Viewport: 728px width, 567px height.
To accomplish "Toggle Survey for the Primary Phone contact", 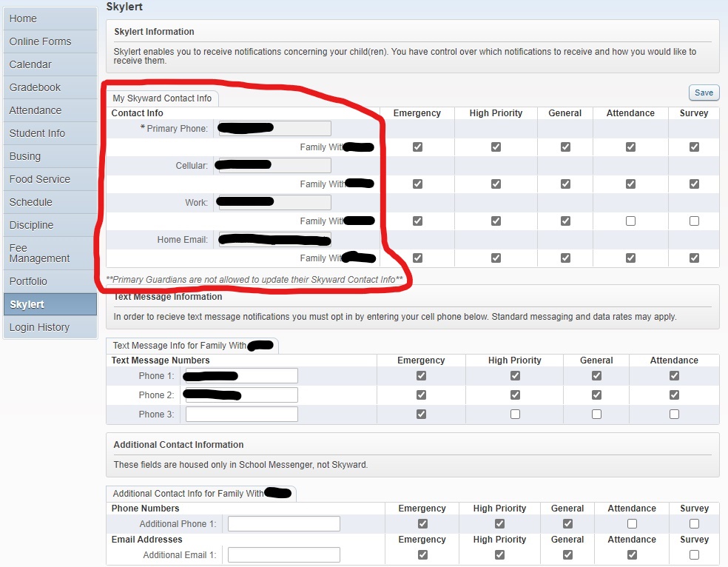I will pyautogui.click(x=694, y=147).
